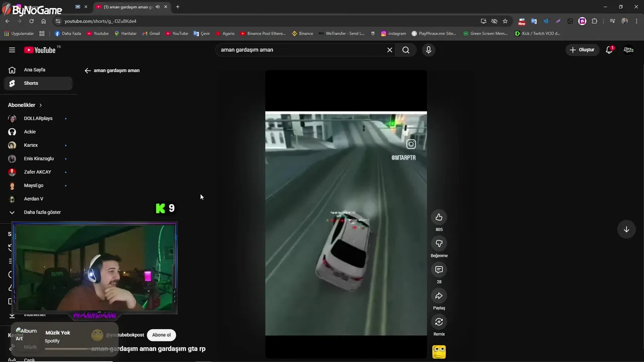Image resolution: width=644 pixels, height=362 pixels.
Task: Like the short video
Action: click(x=439, y=217)
